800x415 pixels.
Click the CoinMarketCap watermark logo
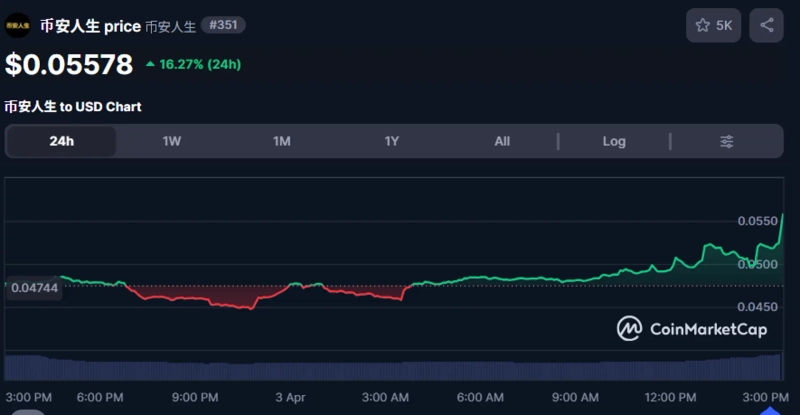692,329
